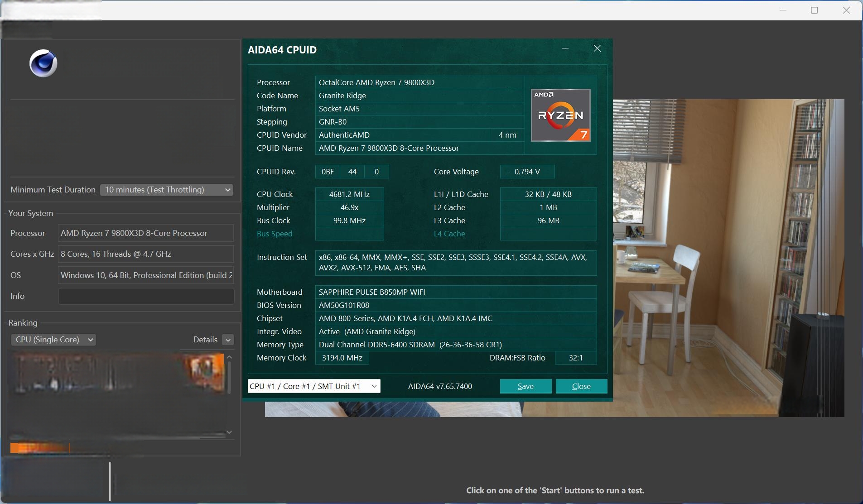The image size is (863, 504).
Task: Click the Info input field in Cinebench
Action: tap(146, 296)
